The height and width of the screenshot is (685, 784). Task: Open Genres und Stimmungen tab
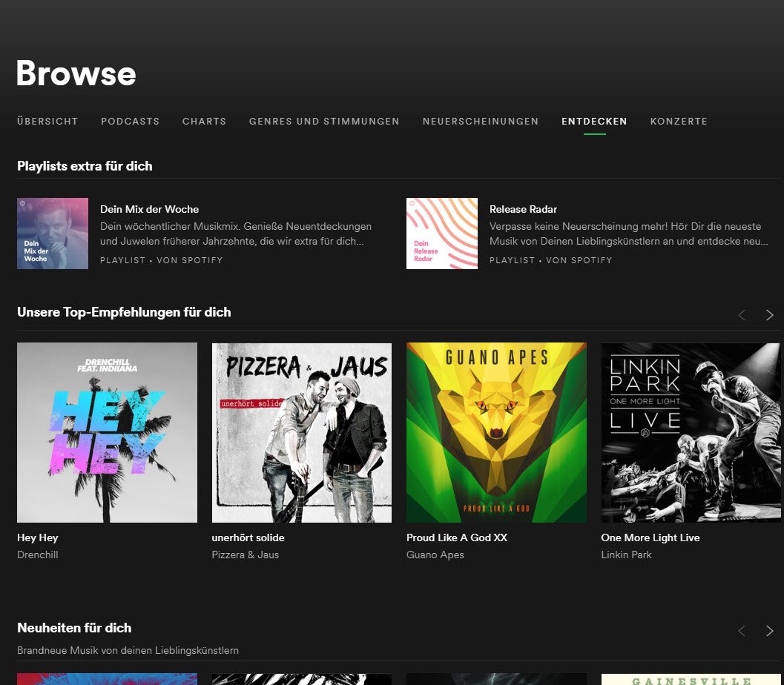click(324, 121)
